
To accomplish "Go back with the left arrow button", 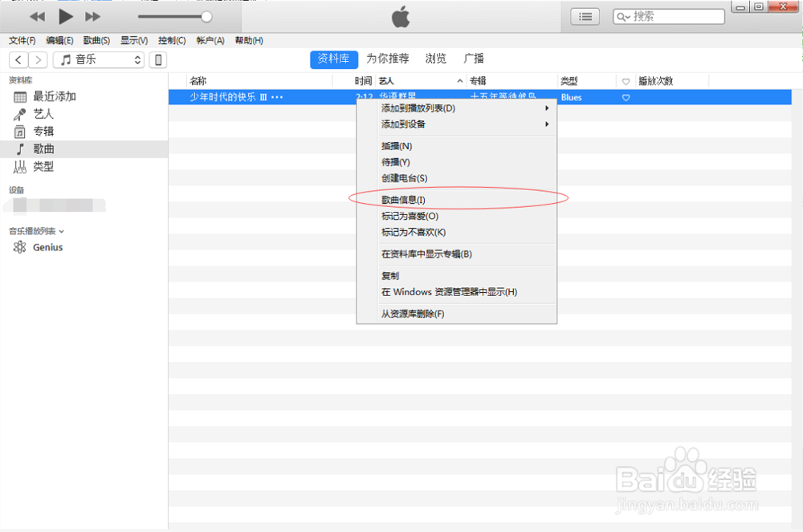I will tap(18, 60).
